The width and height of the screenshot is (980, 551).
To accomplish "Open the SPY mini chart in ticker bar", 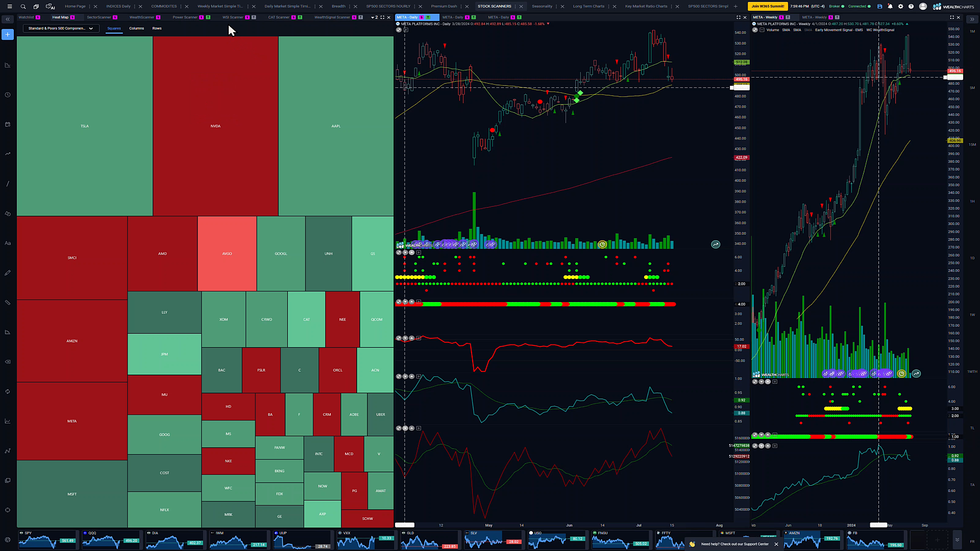I will [x=47, y=540].
